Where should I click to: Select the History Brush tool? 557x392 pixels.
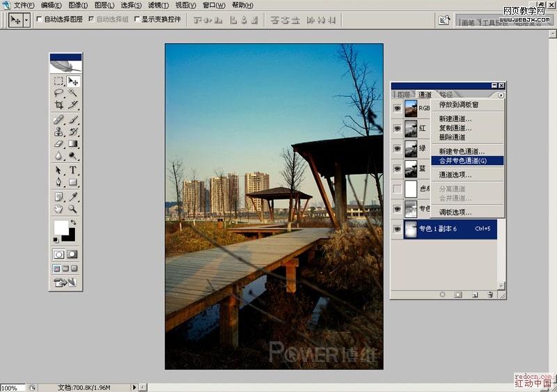73,132
